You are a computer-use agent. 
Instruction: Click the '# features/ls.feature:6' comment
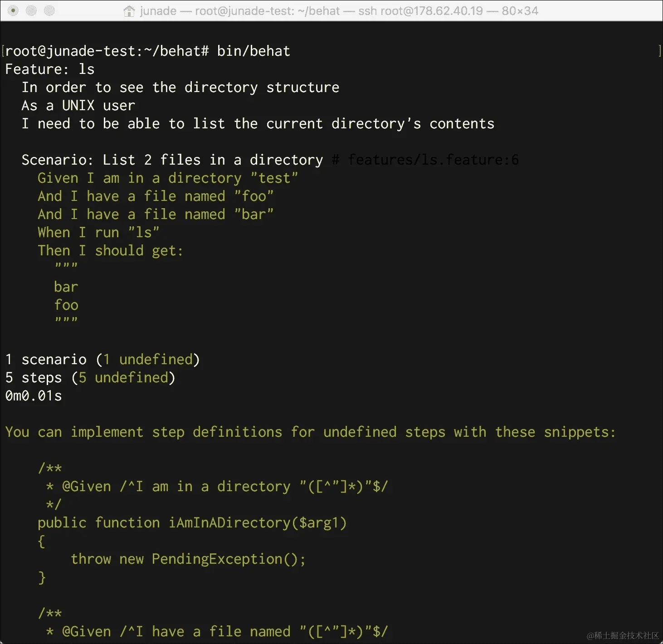click(425, 160)
